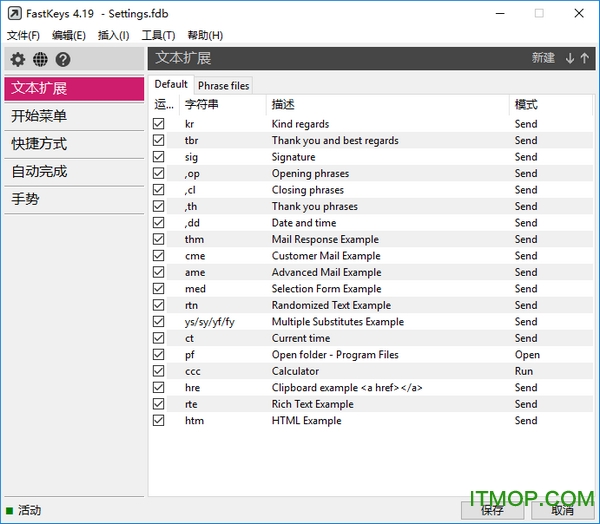
Task: Click the FastKeys app icon in title bar
Action: pyautogui.click(x=13, y=13)
